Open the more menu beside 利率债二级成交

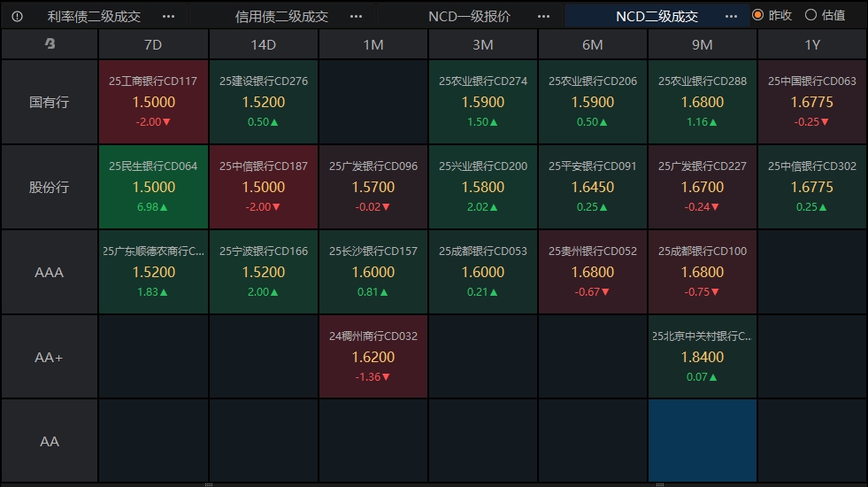click(x=168, y=17)
